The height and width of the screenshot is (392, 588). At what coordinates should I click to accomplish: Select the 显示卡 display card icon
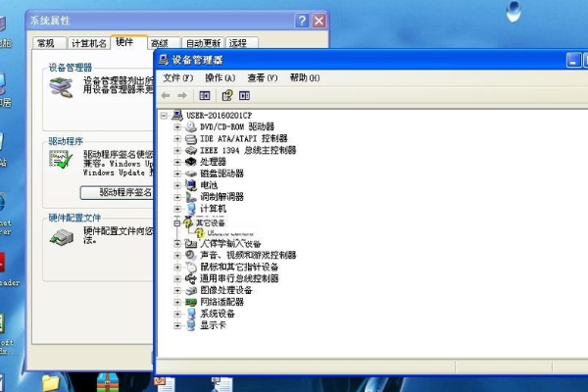[190, 325]
